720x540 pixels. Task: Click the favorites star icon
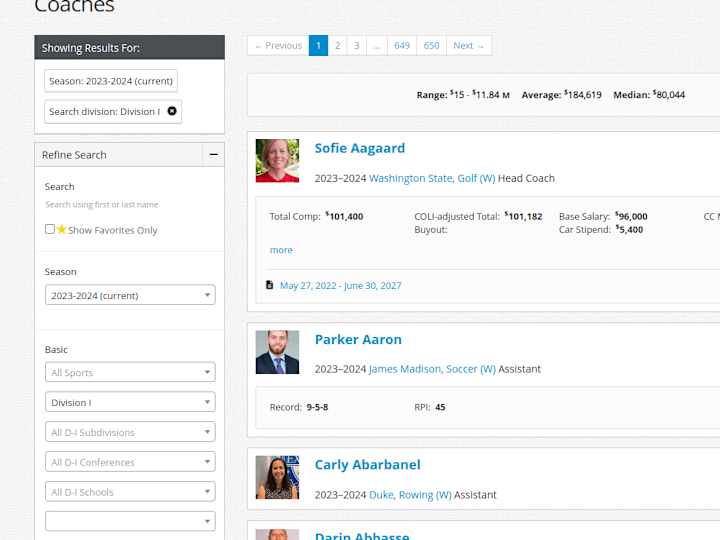pyautogui.click(x=62, y=229)
